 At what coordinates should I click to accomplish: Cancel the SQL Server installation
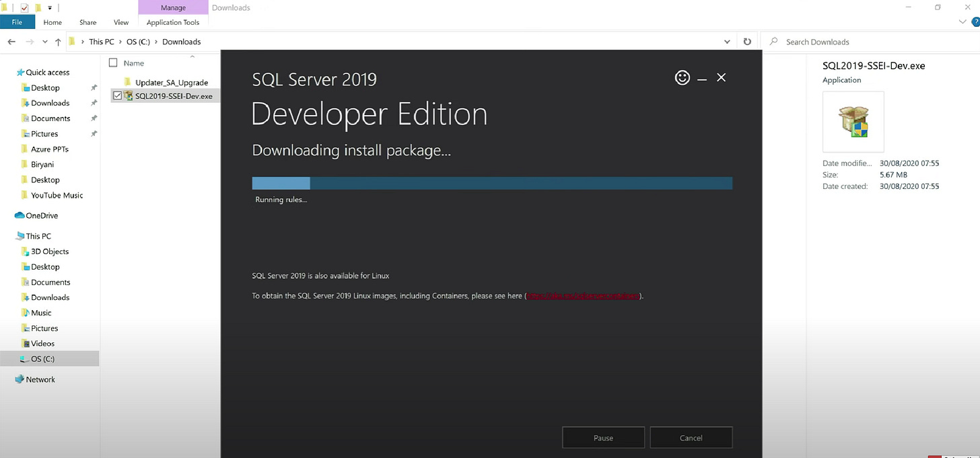[691, 438]
